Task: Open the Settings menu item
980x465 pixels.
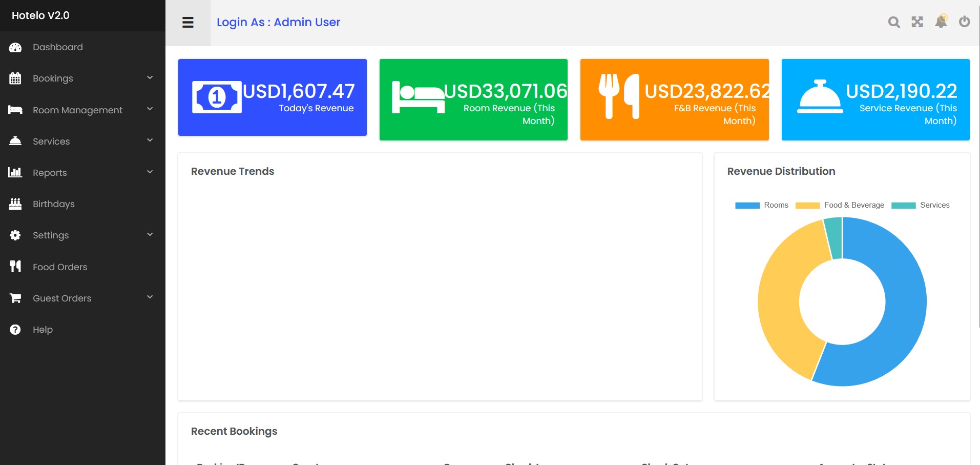Action: pos(82,235)
